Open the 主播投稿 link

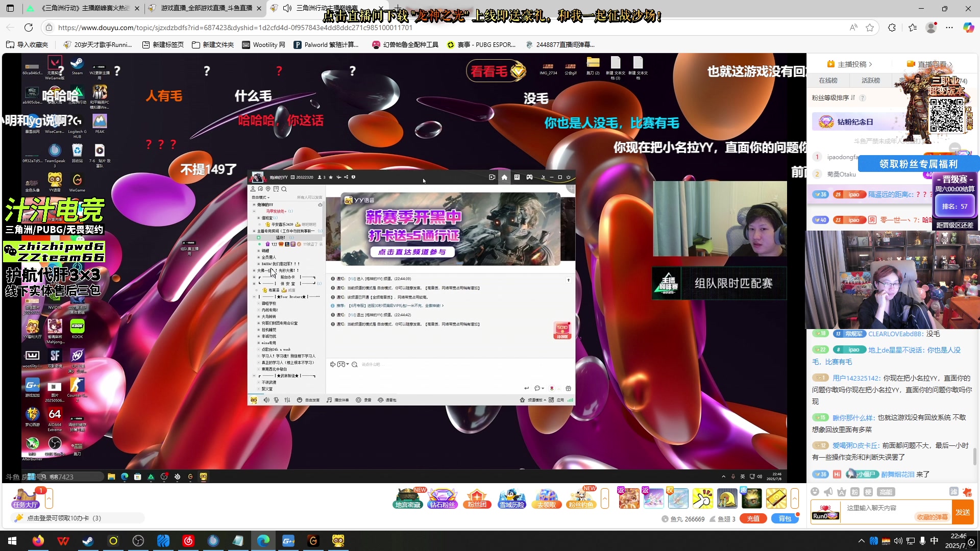850,64
